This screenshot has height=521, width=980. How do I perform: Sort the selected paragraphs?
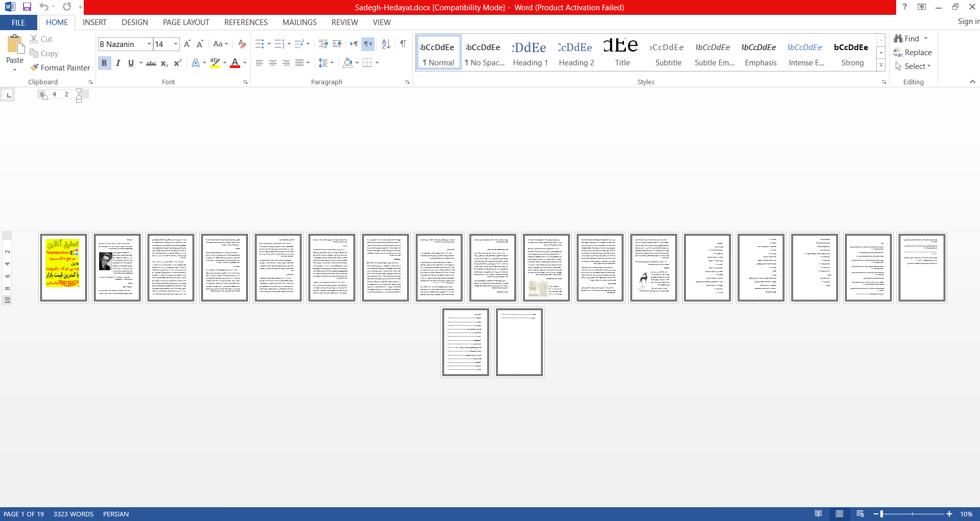click(386, 44)
